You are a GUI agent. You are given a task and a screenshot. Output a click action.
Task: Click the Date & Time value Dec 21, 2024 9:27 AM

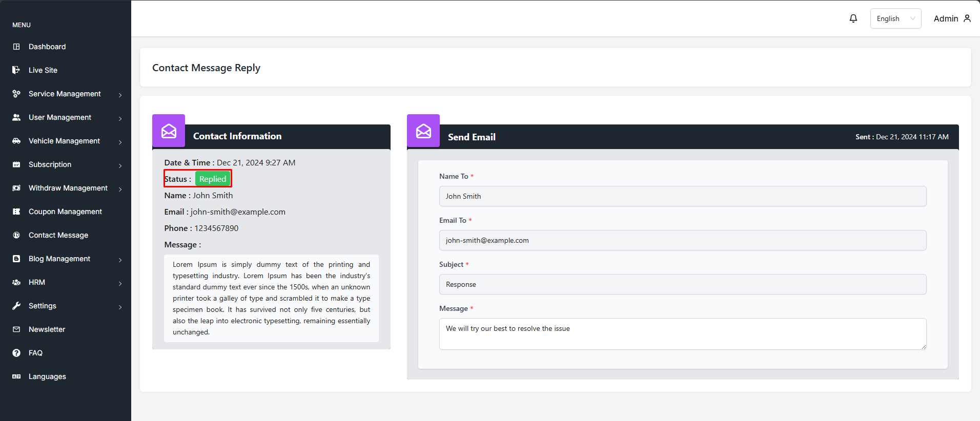click(256, 162)
